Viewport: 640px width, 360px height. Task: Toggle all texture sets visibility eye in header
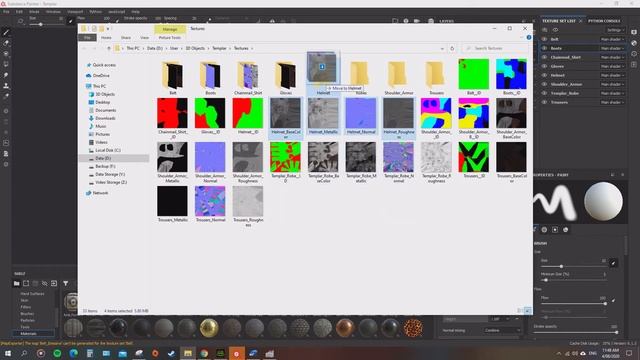click(555, 30)
